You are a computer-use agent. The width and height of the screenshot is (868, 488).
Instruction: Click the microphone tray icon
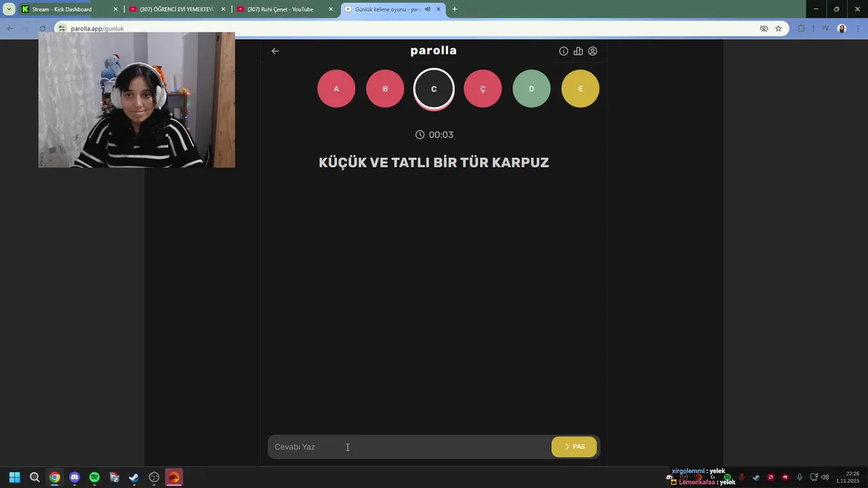(x=800, y=477)
